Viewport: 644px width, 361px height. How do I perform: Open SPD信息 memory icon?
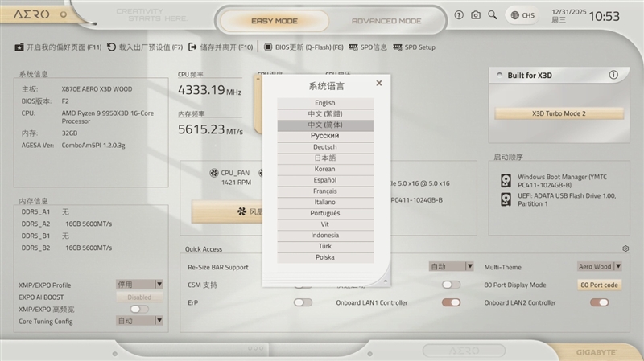click(353, 47)
